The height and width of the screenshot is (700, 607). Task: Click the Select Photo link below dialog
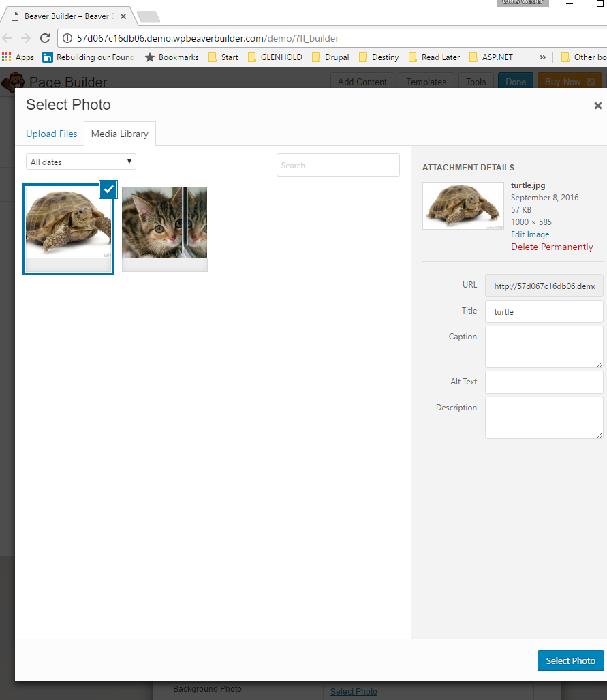point(354,692)
